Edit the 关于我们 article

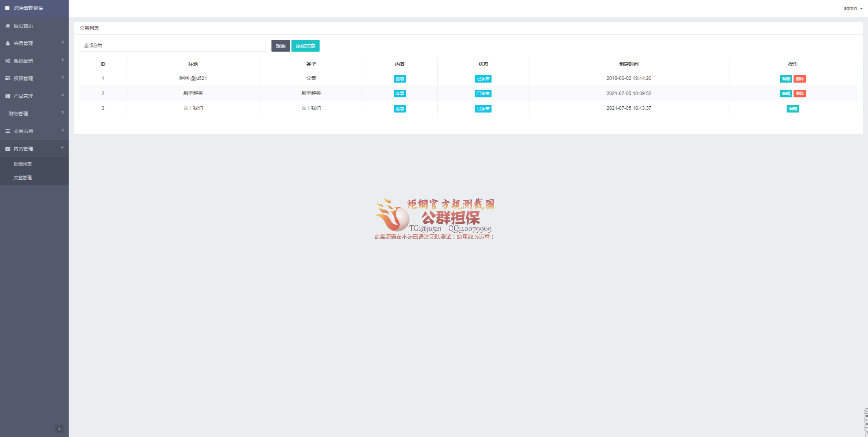tap(793, 109)
